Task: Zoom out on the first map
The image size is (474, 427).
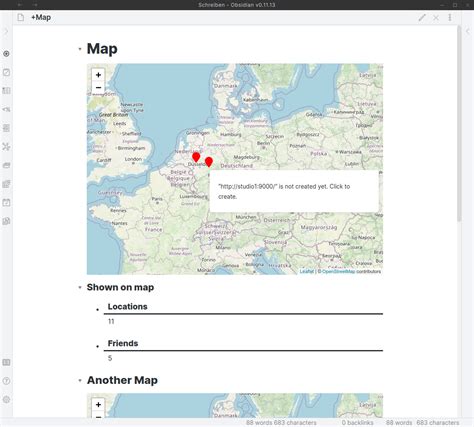Action: [98, 88]
